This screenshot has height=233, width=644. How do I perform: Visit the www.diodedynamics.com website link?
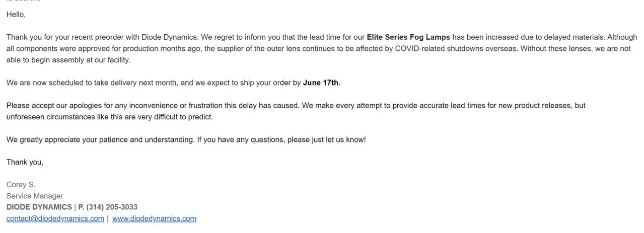click(x=154, y=218)
